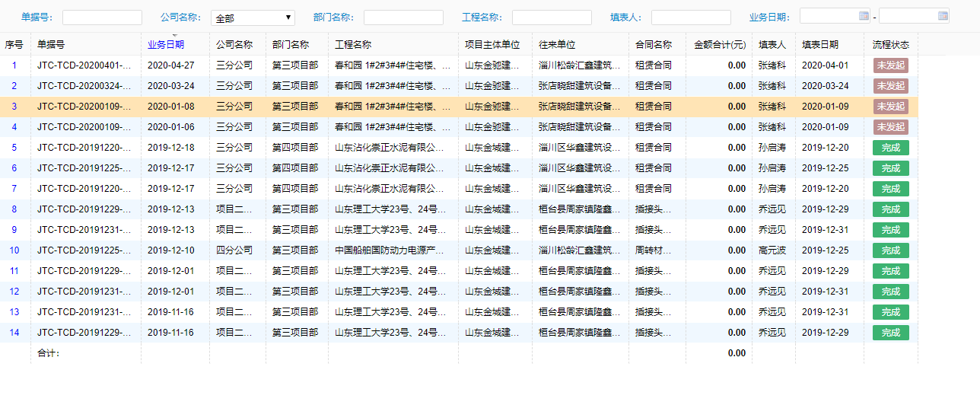Click the 合计: footer label
The width and height of the screenshot is (980, 405).
point(49,353)
